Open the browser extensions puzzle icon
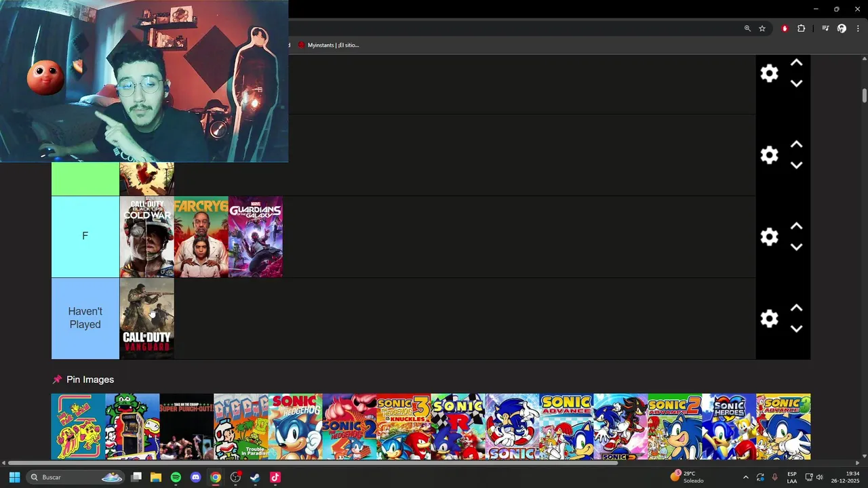 click(801, 28)
